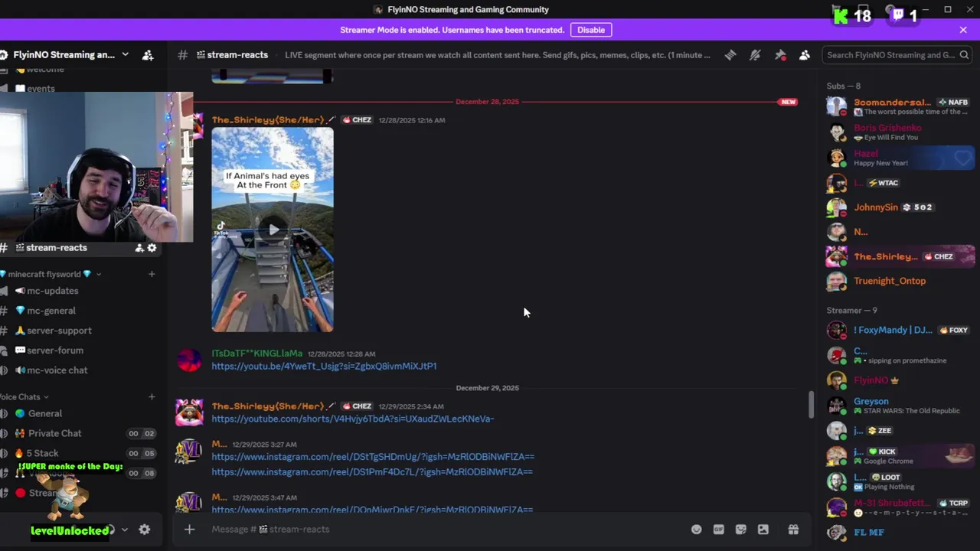This screenshot has width=980, height=551.
Task: Expand audio device options arrow near user panel
Action: point(125,530)
